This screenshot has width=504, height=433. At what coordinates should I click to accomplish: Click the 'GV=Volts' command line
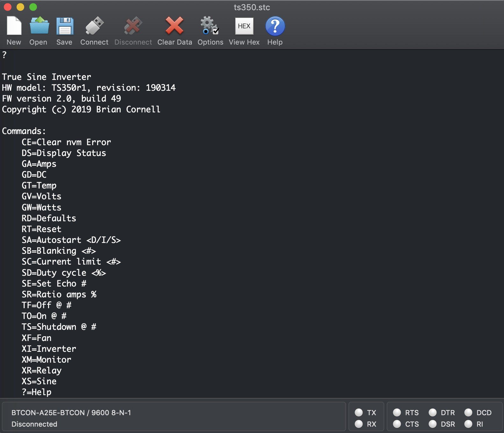point(41,196)
